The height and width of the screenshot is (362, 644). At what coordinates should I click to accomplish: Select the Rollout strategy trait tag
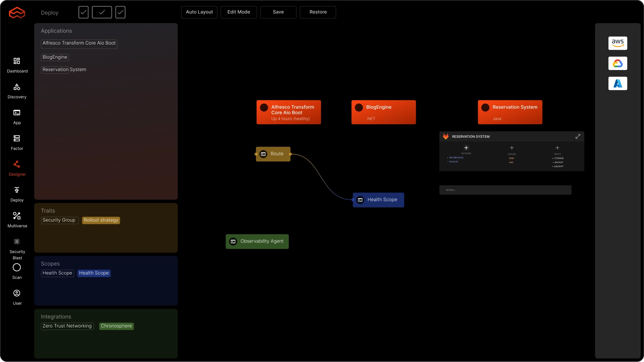[101, 220]
